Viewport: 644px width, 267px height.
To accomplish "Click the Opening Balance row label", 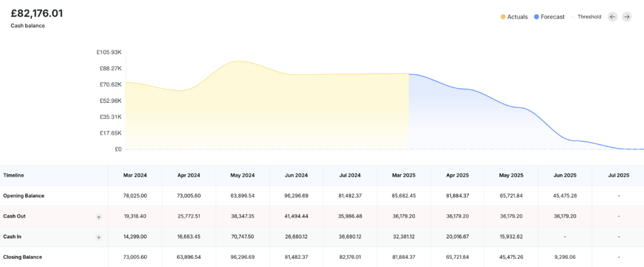I will [23, 195].
